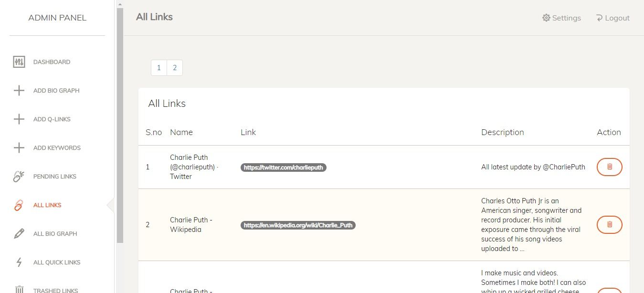
Task: Click the 'Charlie Puth - Wikipedia' name cell
Action: (x=191, y=225)
